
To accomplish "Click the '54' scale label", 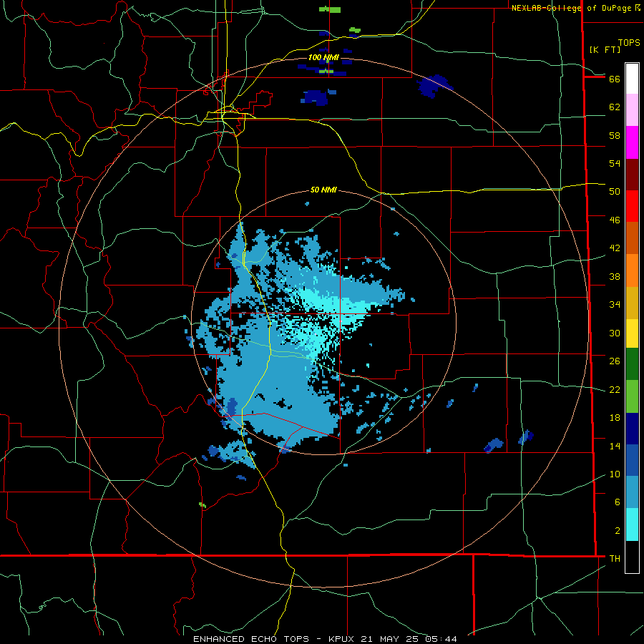I will tap(615, 163).
